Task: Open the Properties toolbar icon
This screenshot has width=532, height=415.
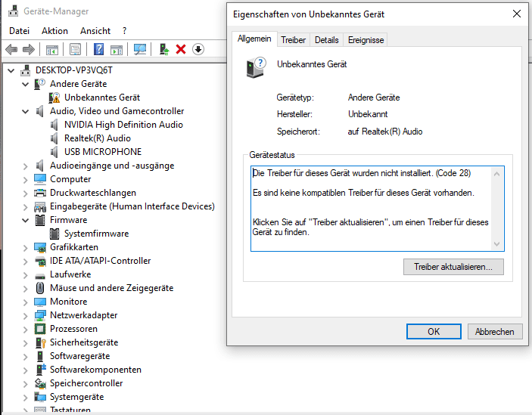Action: (76, 49)
